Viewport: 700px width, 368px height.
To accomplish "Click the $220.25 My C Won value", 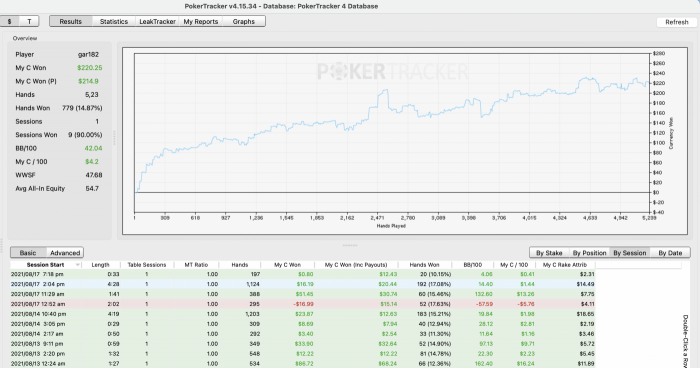I will pyautogui.click(x=90, y=68).
